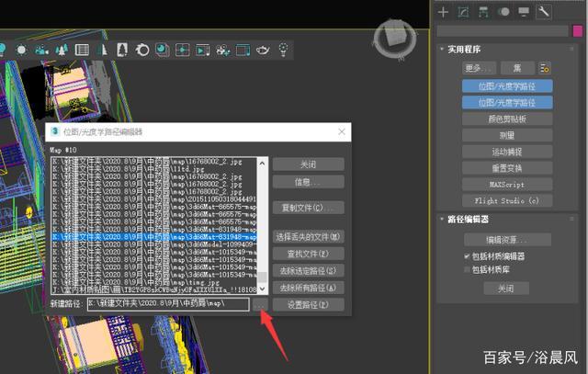Click the 选择丢失的文件(M) button
Screen dimensions: 588x374
[x=309, y=237]
